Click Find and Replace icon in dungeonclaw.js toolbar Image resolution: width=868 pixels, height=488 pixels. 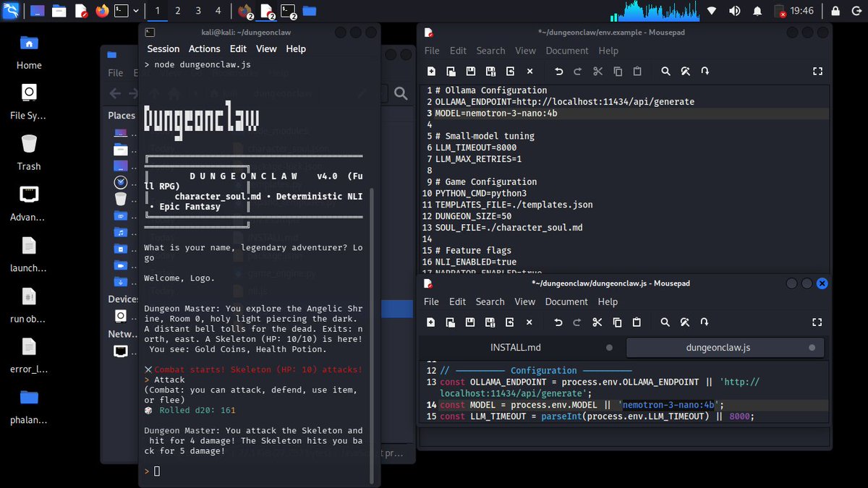[x=685, y=322]
